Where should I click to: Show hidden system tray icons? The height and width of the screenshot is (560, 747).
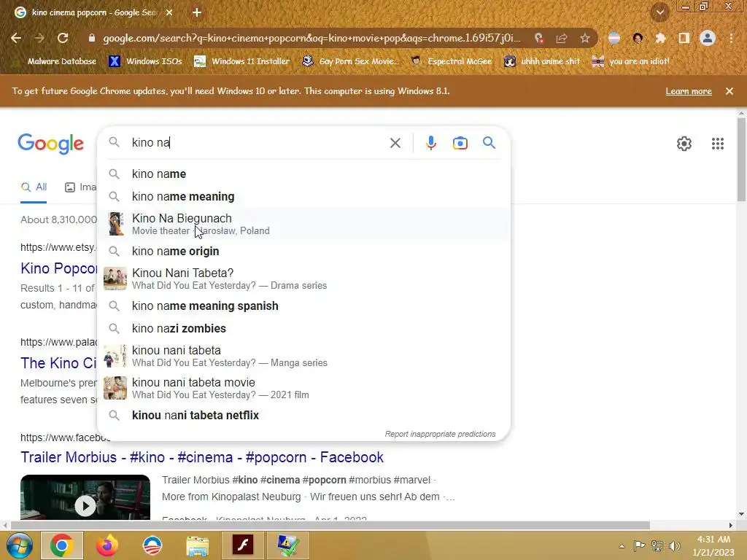pyautogui.click(x=622, y=546)
